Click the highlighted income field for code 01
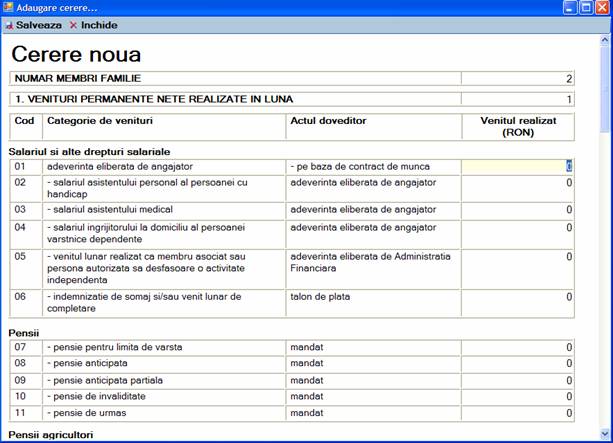The image size is (613, 443). (x=518, y=167)
